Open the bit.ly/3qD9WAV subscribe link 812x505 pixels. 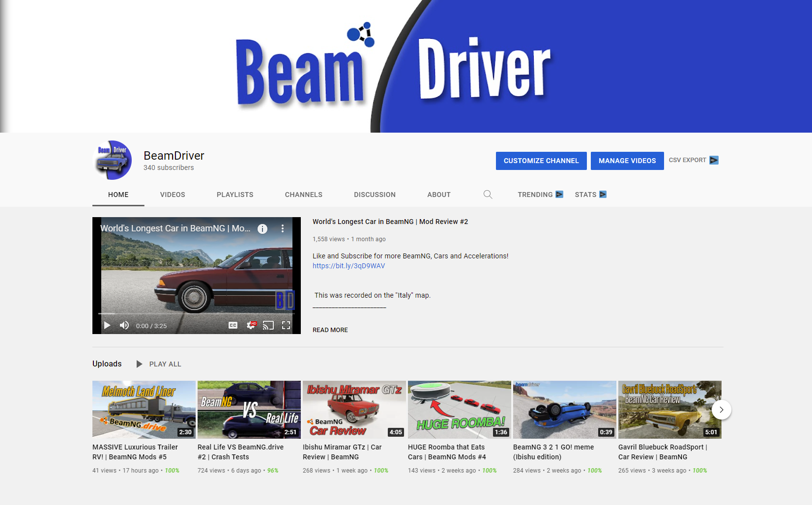[348, 266]
